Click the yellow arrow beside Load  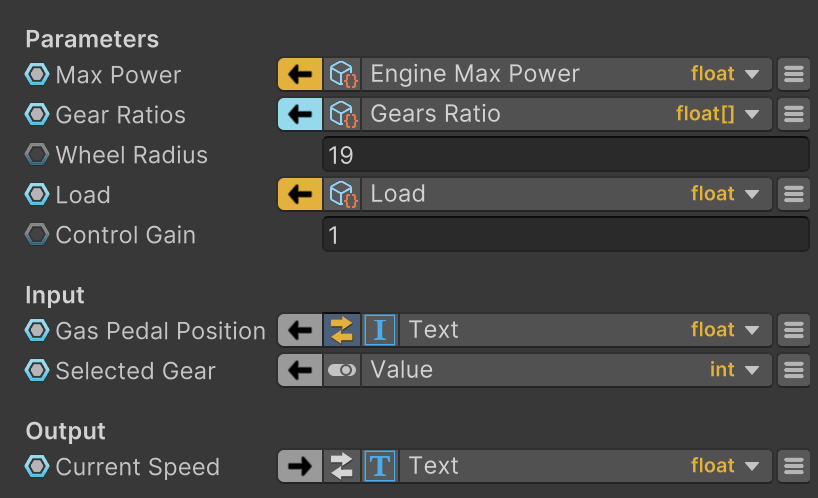299,194
